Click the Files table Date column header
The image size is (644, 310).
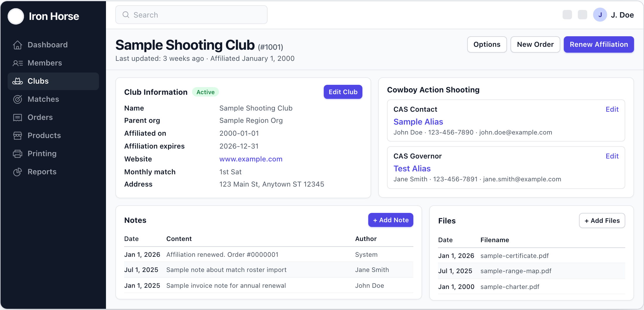tap(446, 240)
